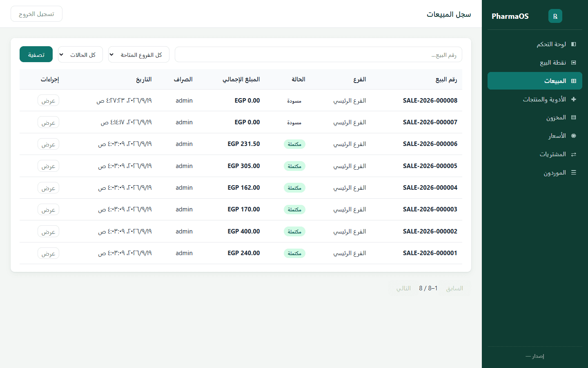Open SALE-2026-000002 using عرض button
The image size is (588, 368).
click(48, 231)
